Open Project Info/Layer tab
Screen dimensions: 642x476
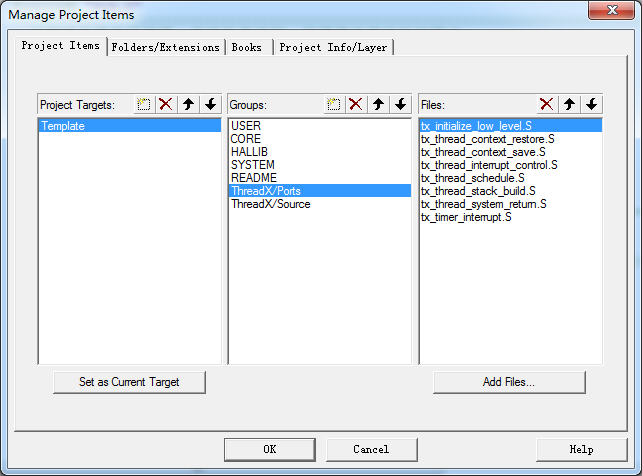pyautogui.click(x=334, y=47)
